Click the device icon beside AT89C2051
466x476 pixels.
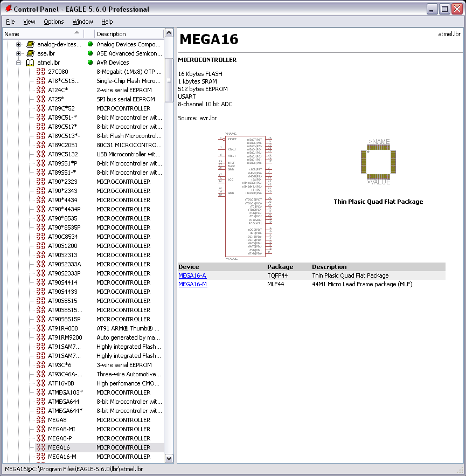coord(40,145)
